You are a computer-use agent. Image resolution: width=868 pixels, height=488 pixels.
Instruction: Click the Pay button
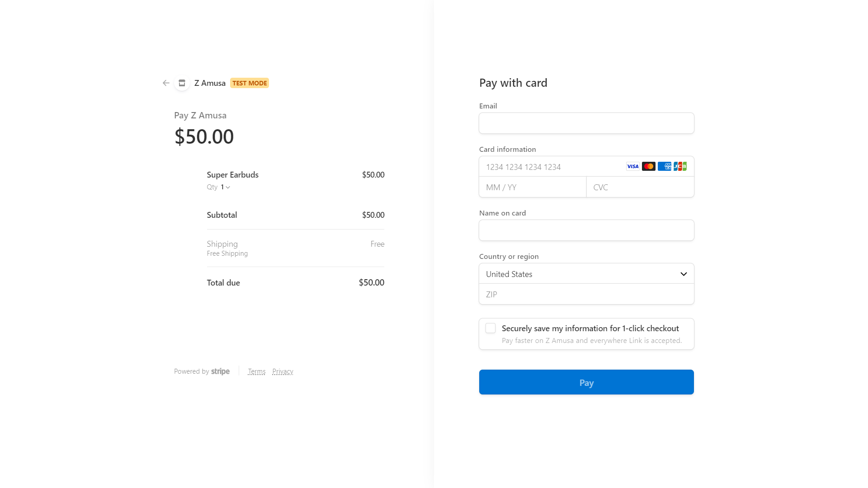(586, 382)
